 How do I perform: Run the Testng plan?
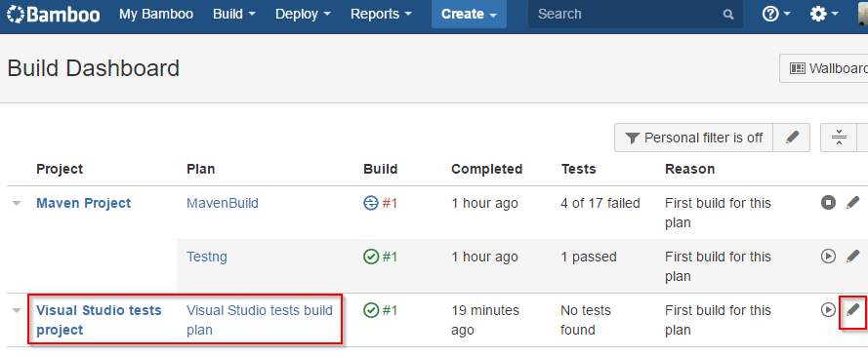pos(828,257)
